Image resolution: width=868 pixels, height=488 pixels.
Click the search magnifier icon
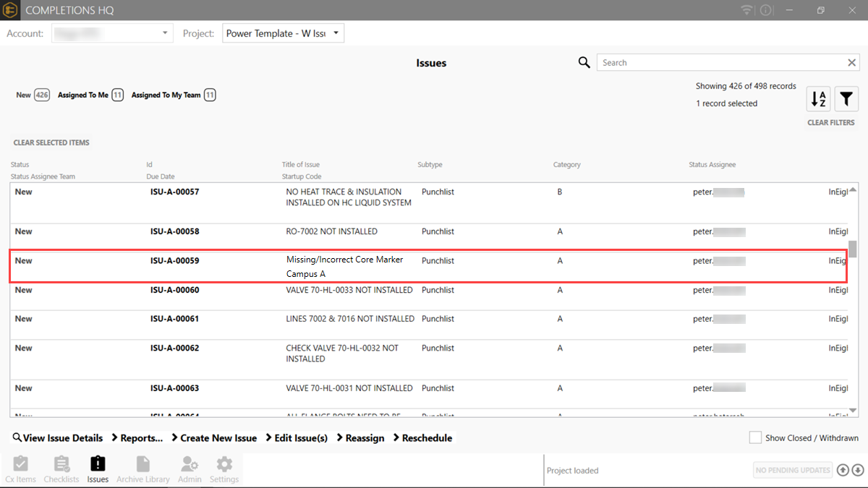[x=584, y=63]
